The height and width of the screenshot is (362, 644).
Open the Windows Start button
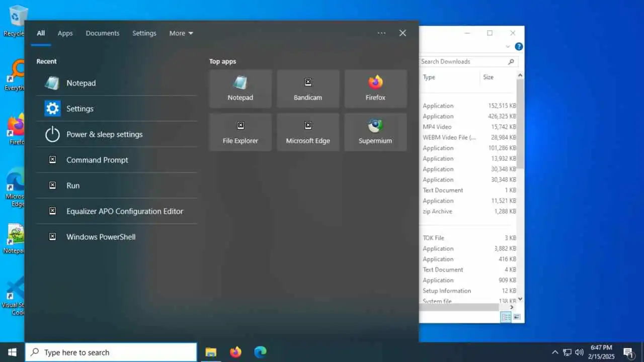[x=12, y=352]
